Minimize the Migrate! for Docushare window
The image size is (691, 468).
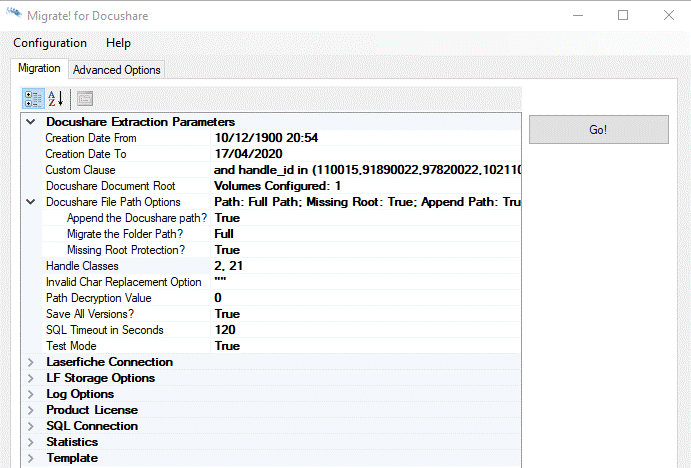coord(578,15)
